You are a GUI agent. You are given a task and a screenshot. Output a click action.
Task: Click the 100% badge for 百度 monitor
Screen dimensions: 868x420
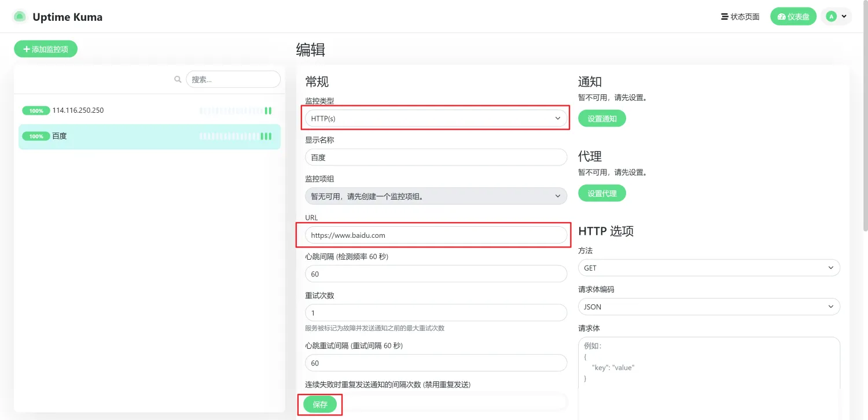coord(36,137)
